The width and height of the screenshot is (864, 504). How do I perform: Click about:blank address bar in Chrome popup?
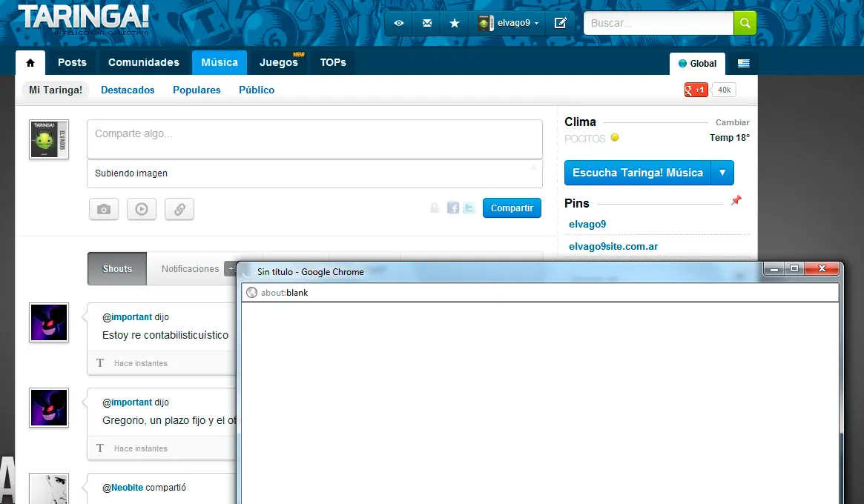(540, 293)
